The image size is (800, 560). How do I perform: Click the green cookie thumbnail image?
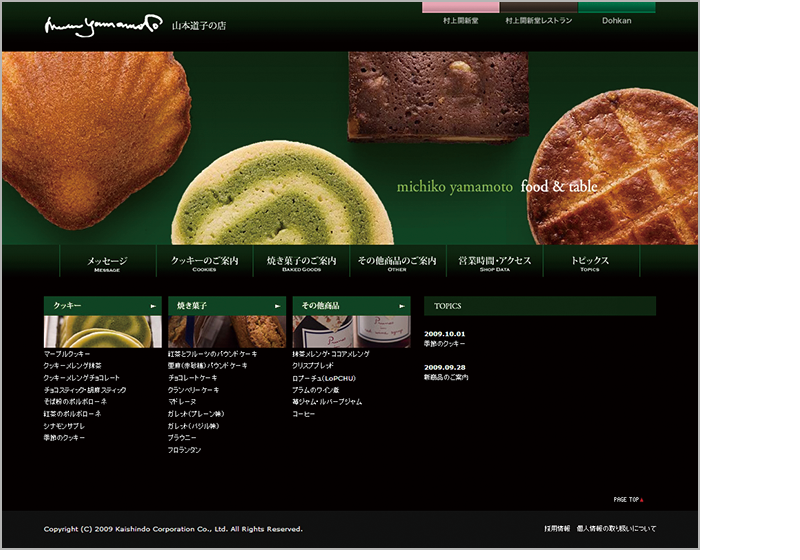pyautogui.click(x=103, y=332)
